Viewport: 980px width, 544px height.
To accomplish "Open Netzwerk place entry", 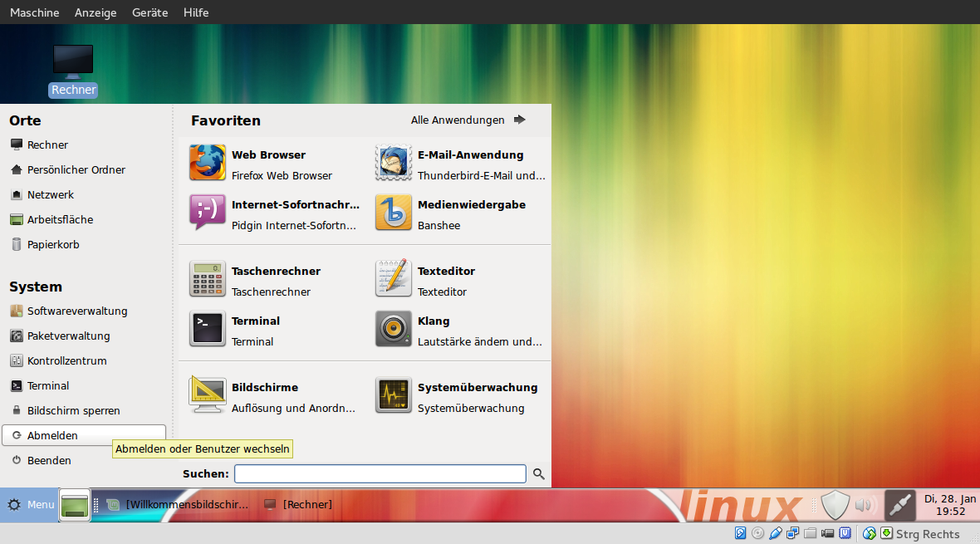I will coord(85,194).
